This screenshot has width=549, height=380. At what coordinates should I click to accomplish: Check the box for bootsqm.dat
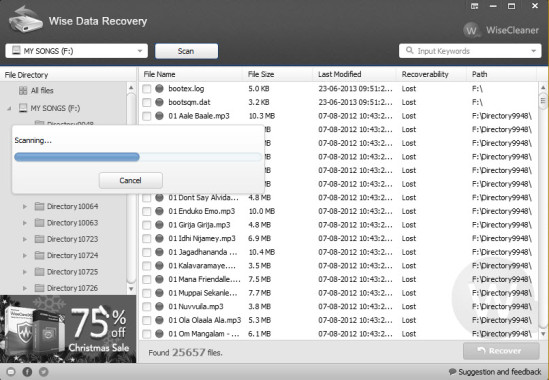tap(147, 103)
